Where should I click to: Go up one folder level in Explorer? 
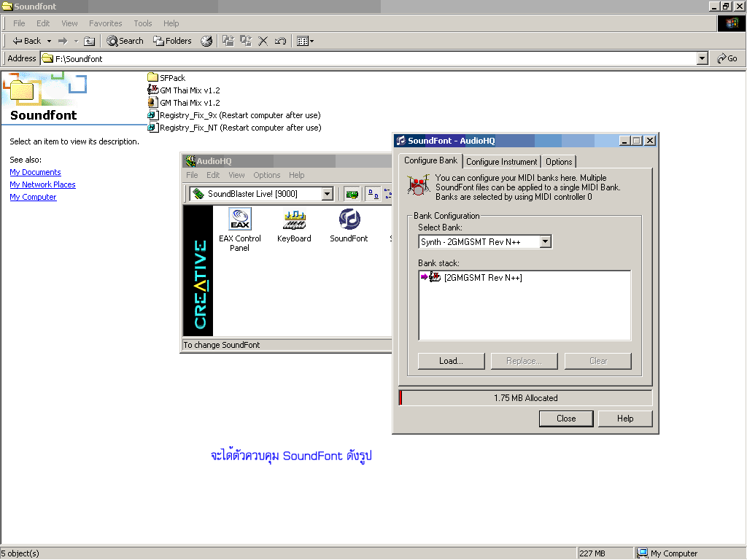pyautogui.click(x=89, y=41)
